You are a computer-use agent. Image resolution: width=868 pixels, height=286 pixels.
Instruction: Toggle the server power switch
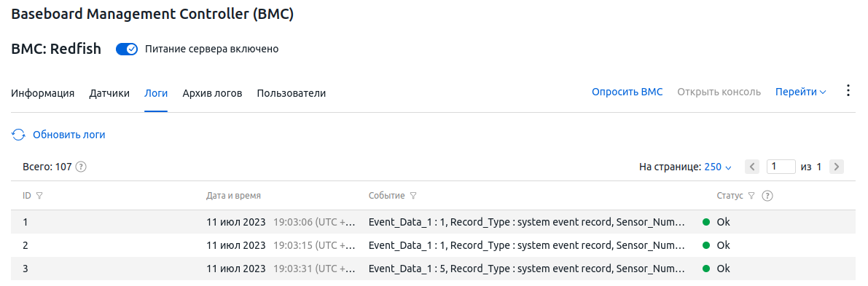[x=126, y=49]
